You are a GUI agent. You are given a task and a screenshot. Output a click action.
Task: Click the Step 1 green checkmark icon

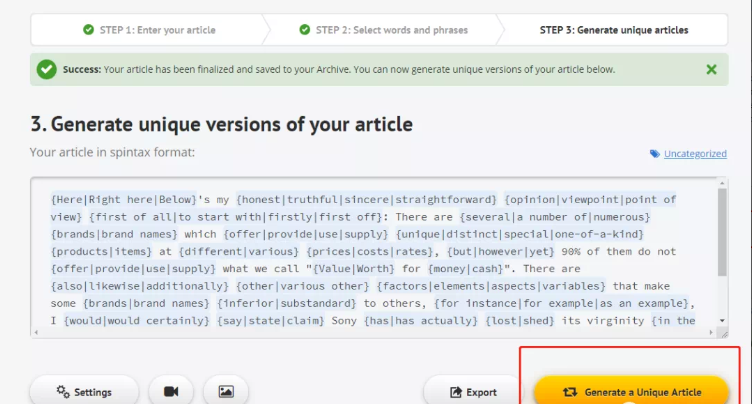pos(88,30)
